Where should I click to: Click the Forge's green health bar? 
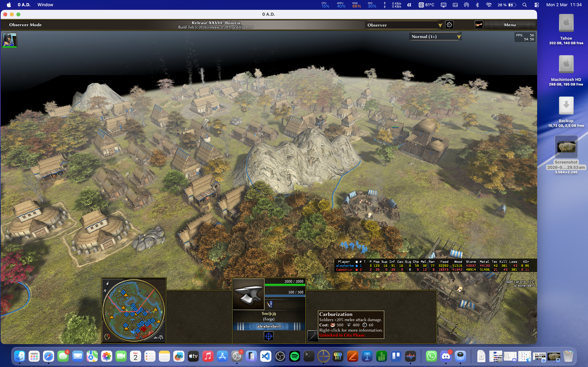pos(285,285)
